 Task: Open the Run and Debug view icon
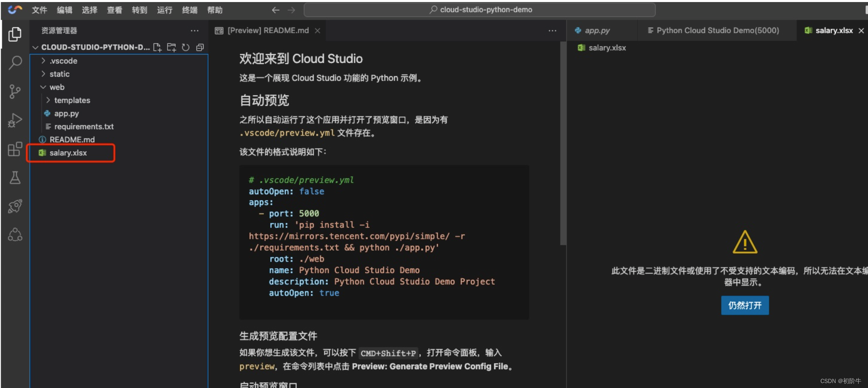tap(15, 120)
